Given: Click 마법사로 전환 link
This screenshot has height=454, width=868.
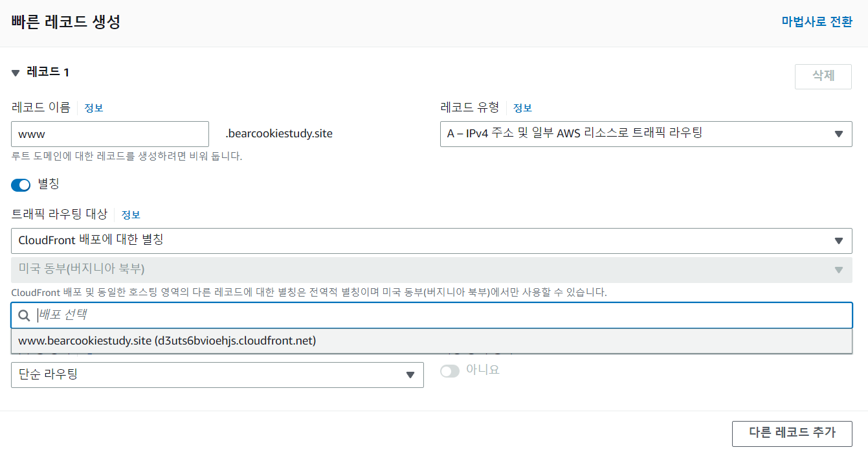Looking at the screenshot, I should pos(817,21).
